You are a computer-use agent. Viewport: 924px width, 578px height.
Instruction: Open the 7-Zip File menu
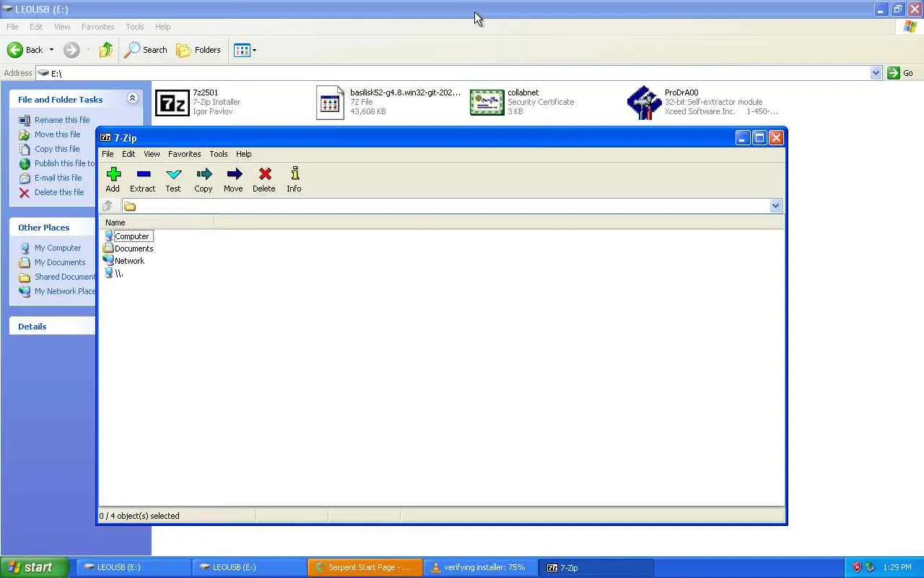(x=108, y=154)
